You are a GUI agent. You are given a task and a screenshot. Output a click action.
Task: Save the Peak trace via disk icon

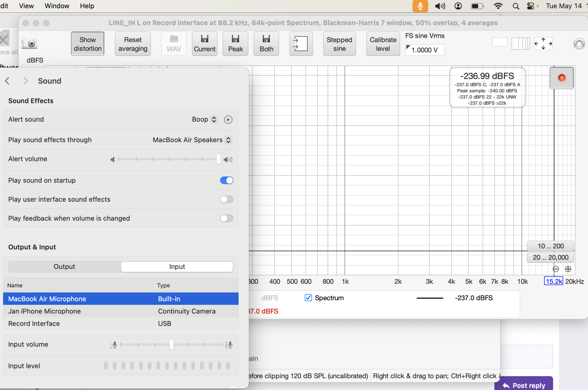235,44
